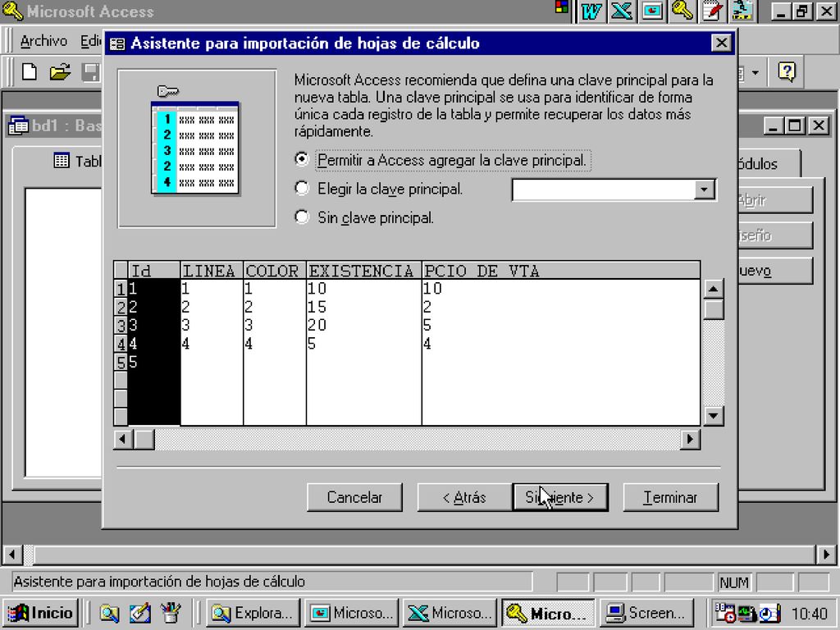The width and height of the screenshot is (840, 630).
Task: Select the Tablas tab in bd1 window
Action: click(78, 161)
